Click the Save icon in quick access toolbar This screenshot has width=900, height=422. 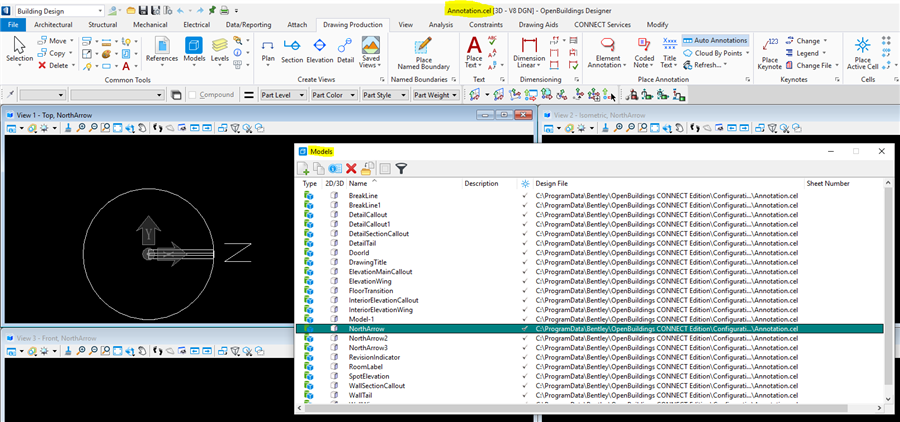point(143,10)
